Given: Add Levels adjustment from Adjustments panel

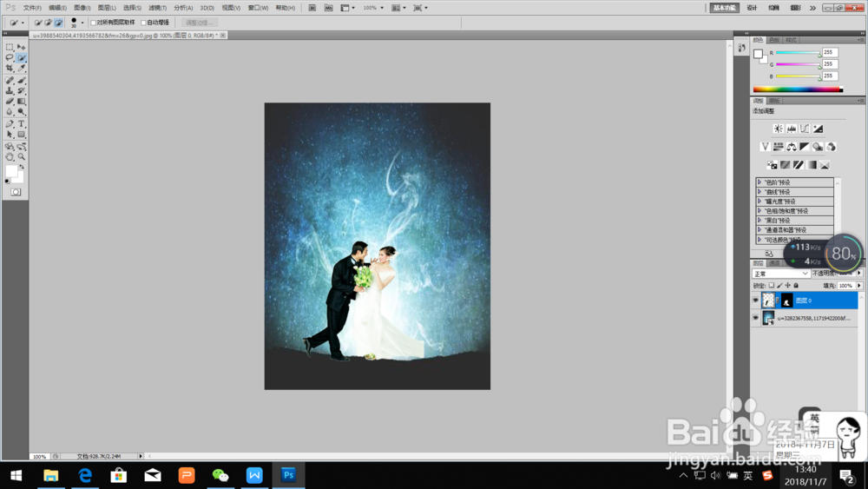Looking at the screenshot, I should 791,129.
